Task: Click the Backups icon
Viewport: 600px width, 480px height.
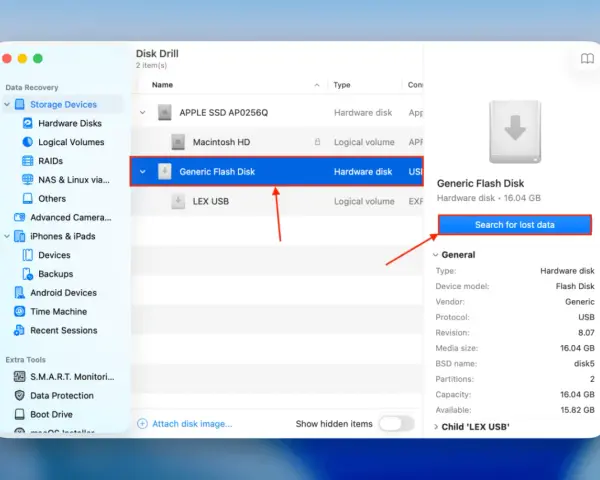Action: [28, 274]
